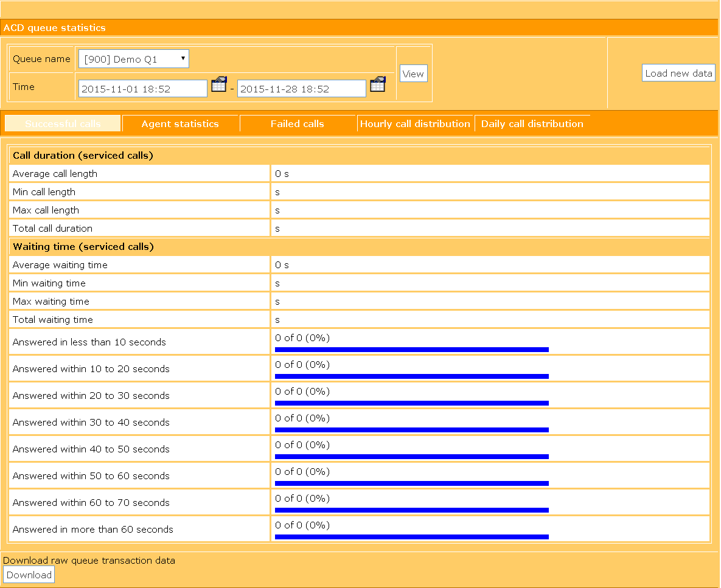Image resolution: width=721 pixels, height=588 pixels.
Task: Open the start date calendar picker
Action: coord(218,85)
